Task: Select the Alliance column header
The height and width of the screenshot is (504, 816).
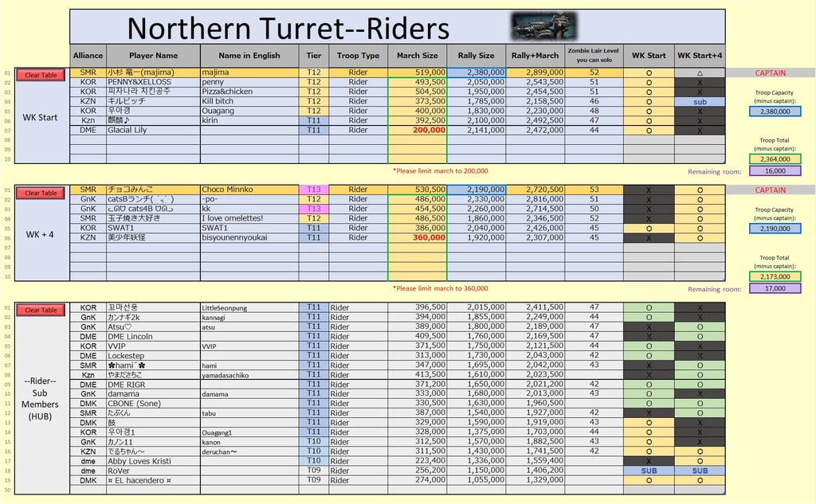Action: click(x=88, y=56)
